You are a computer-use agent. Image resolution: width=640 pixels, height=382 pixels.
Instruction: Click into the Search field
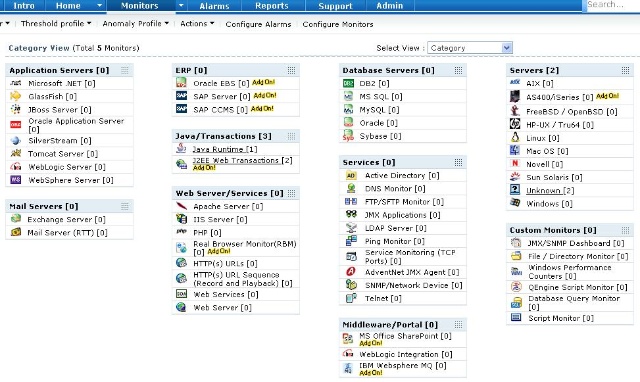pyautogui.click(x=612, y=5)
